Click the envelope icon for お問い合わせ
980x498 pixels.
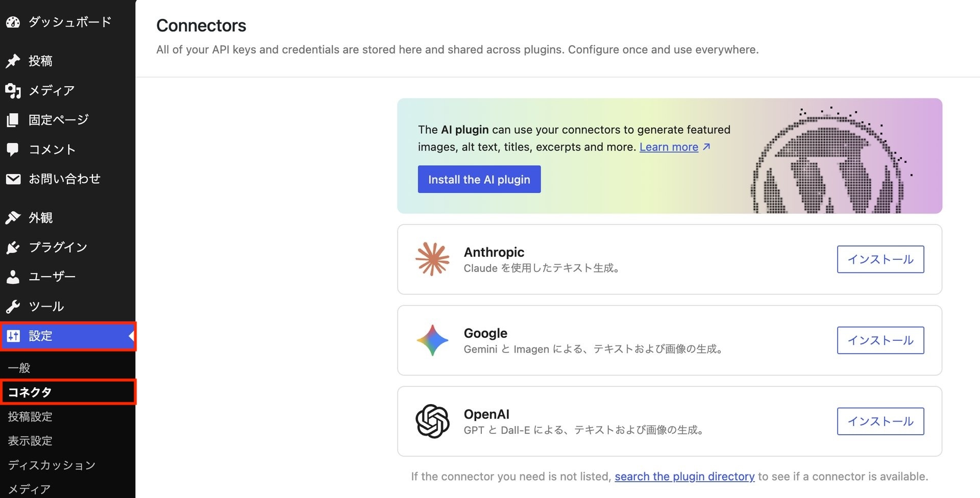click(13, 179)
